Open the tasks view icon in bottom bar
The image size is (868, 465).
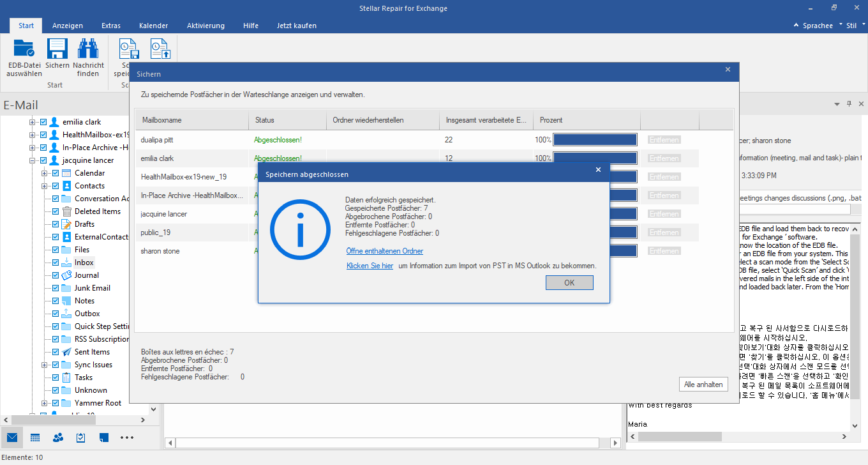[x=81, y=438]
